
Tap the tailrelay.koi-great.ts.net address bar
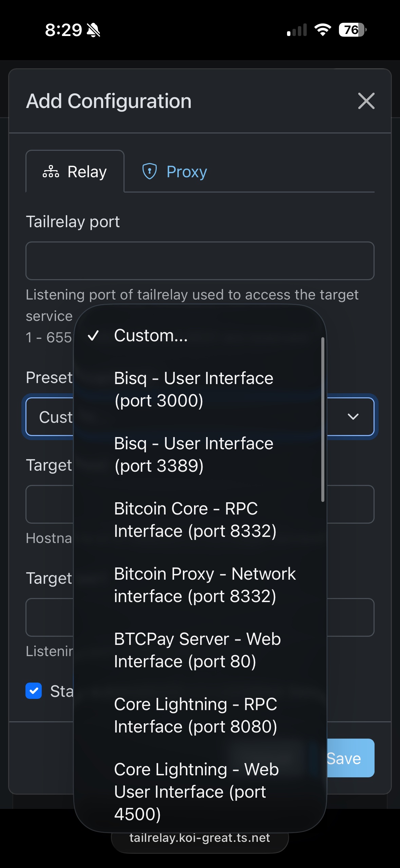[200, 838]
